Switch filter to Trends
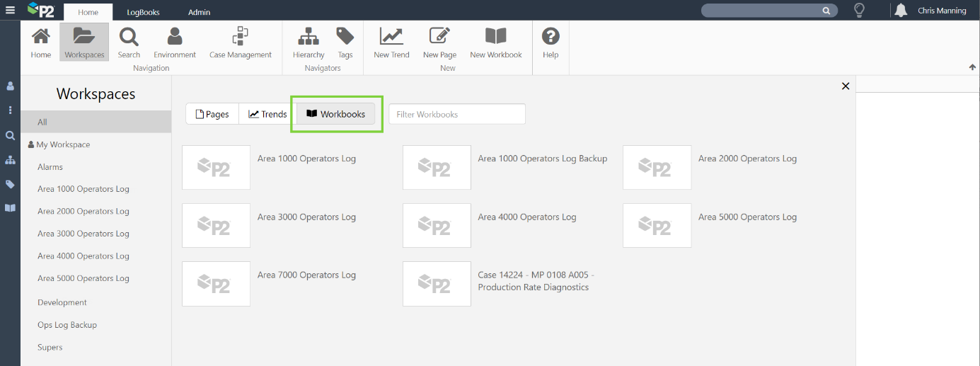The image size is (980, 366). [267, 114]
